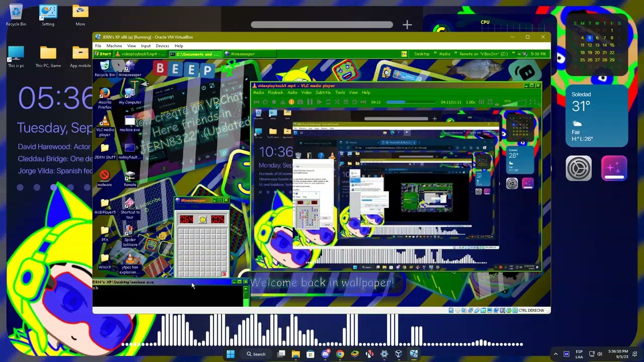Open the host Recycle Bin icon
Viewport: 644px width, 362px height.
(16, 16)
